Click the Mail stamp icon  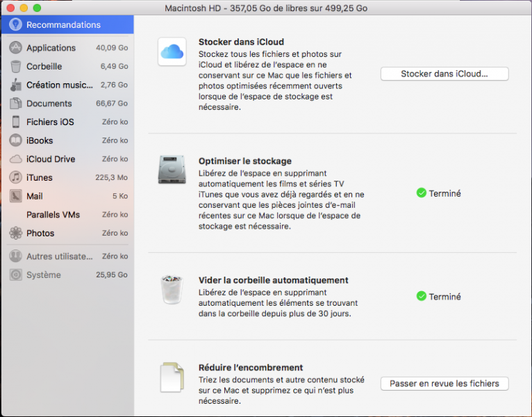click(x=15, y=196)
